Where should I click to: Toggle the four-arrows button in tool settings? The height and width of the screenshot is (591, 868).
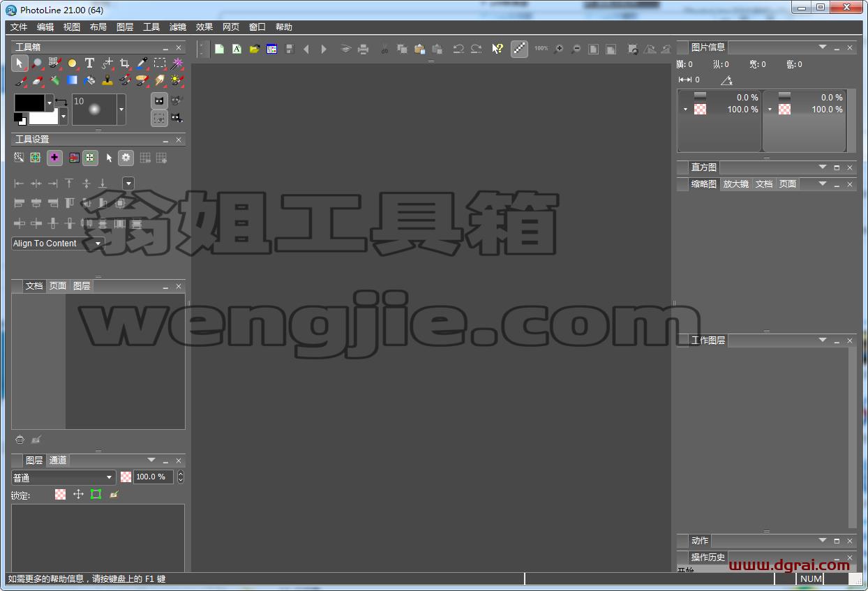[x=90, y=158]
